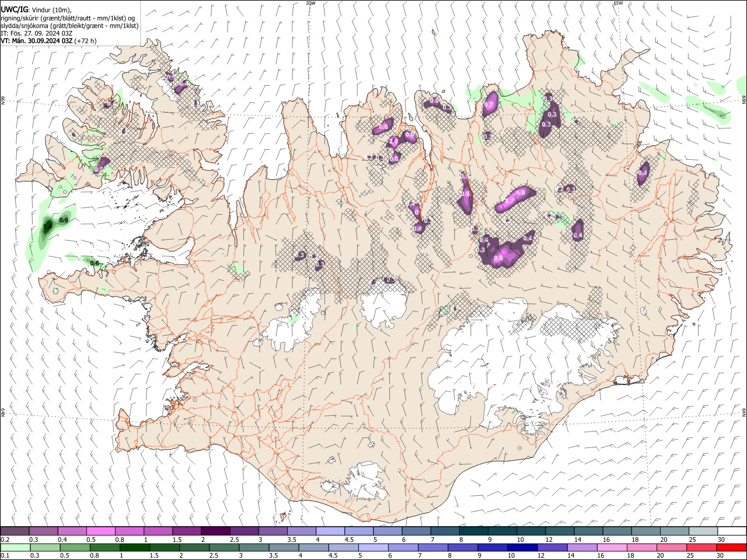Click the 'slydda/snjókoma (grátt/bleikt/grænt' caption line

click(69, 26)
